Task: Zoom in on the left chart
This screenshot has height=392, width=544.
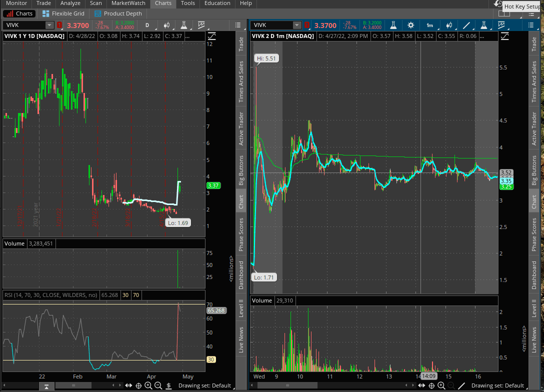Action: pyautogui.click(x=148, y=386)
